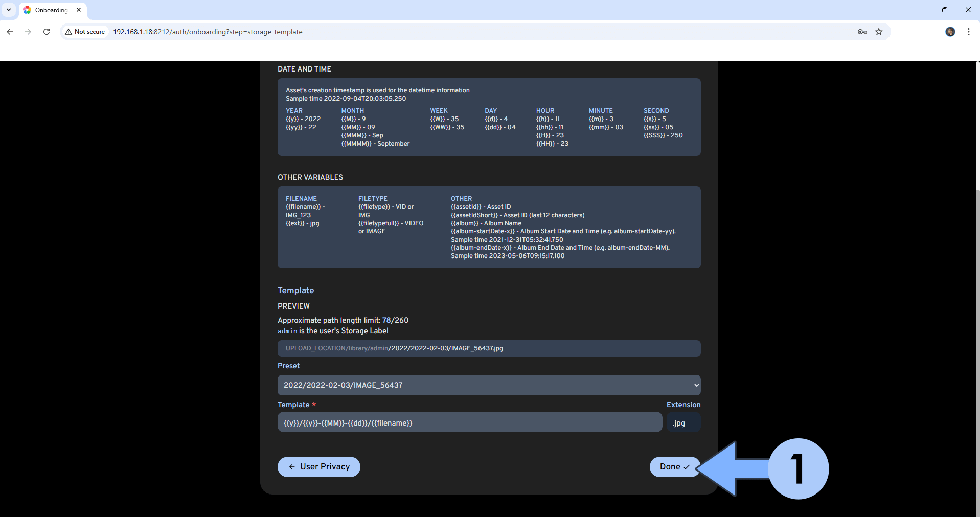980x517 pixels.
Task: Click the 'admin' storage label text
Action: pos(287,331)
